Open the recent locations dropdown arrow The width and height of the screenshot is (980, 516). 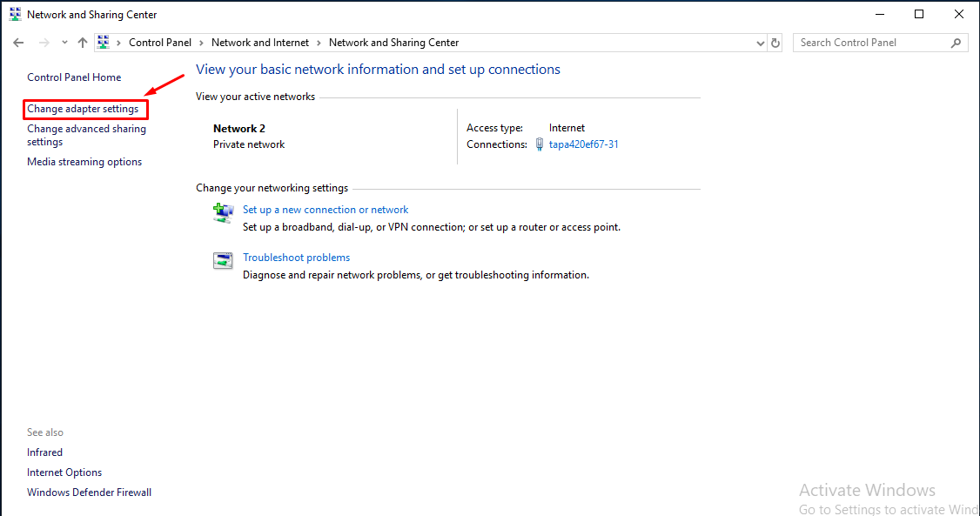[64, 43]
